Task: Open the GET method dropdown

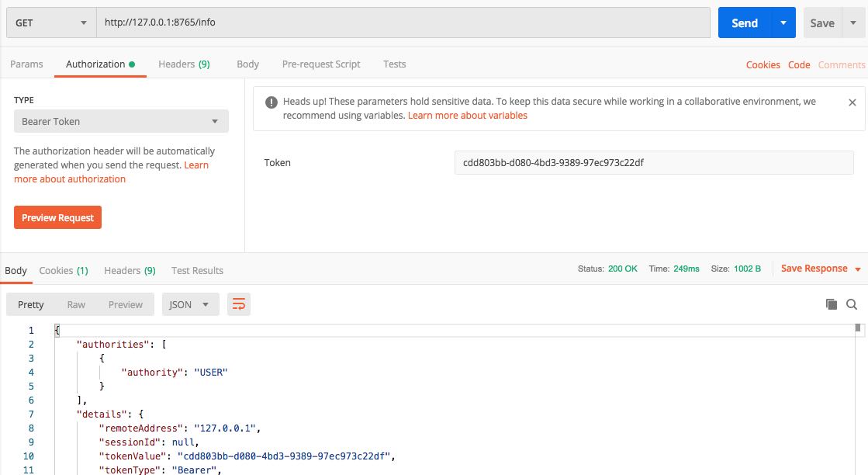Action: tap(51, 23)
